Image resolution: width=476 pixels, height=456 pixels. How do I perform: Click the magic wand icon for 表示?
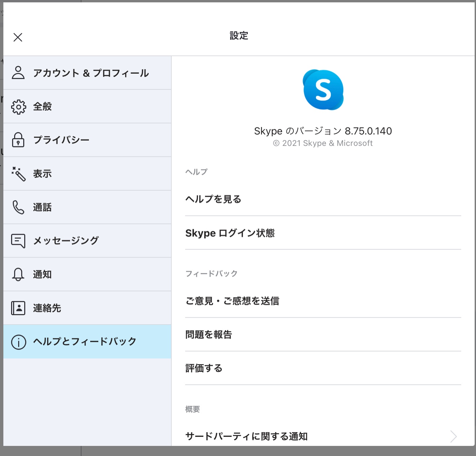point(19,174)
